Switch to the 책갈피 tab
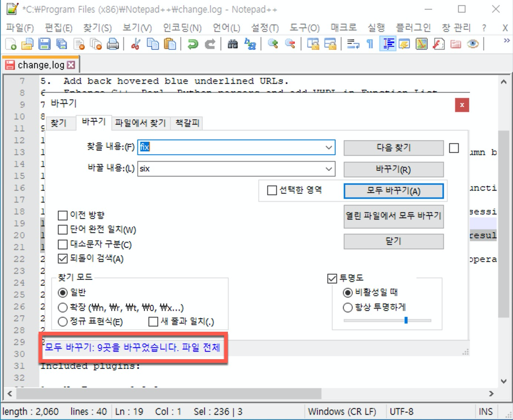The width and height of the screenshot is (513, 420). [x=187, y=123]
